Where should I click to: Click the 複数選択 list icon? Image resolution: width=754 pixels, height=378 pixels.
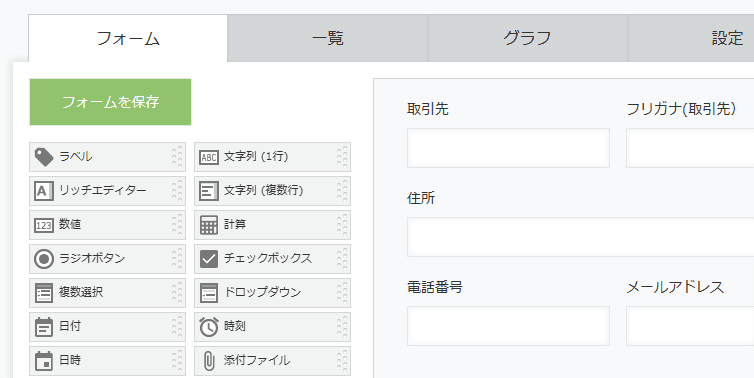point(44,293)
